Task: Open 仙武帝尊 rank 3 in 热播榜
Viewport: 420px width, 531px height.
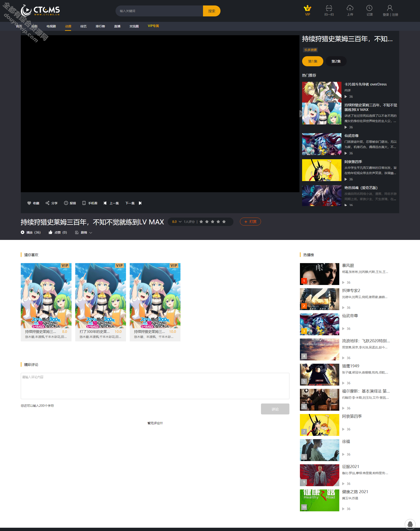Action: tap(319, 324)
